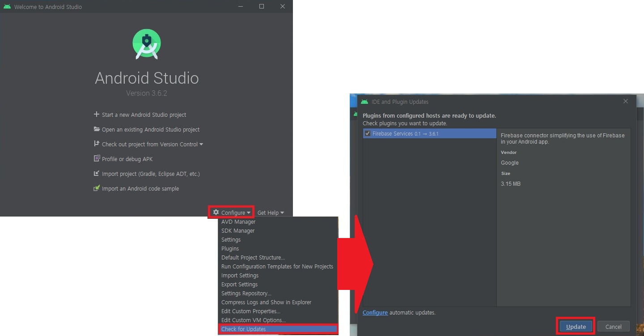Select the Firebase Services 0.1 → 3.6.1 row
This screenshot has height=336, width=644.
[x=429, y=133]
